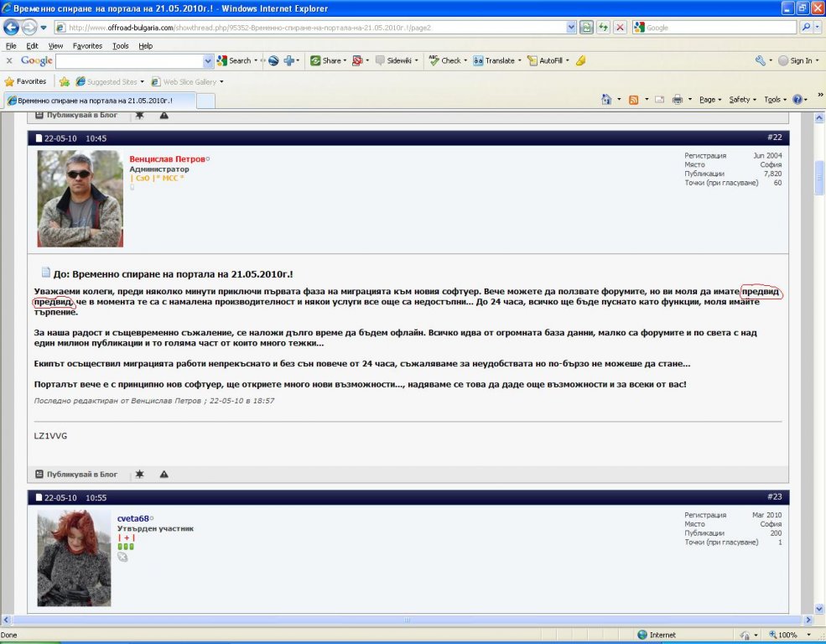Click the RSS feeds icon
This screenshot has height=644, width=826.
[634, 99]
